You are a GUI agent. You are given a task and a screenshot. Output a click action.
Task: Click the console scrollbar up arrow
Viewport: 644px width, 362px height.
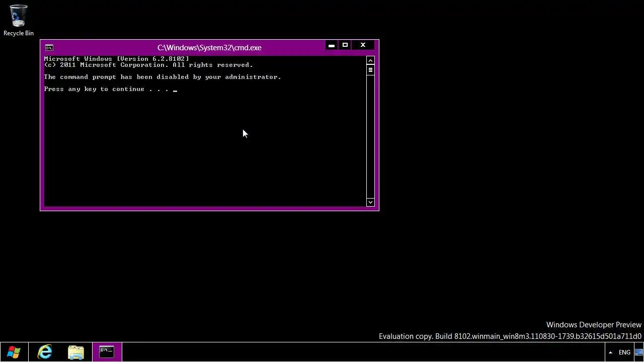coord(370,60)
